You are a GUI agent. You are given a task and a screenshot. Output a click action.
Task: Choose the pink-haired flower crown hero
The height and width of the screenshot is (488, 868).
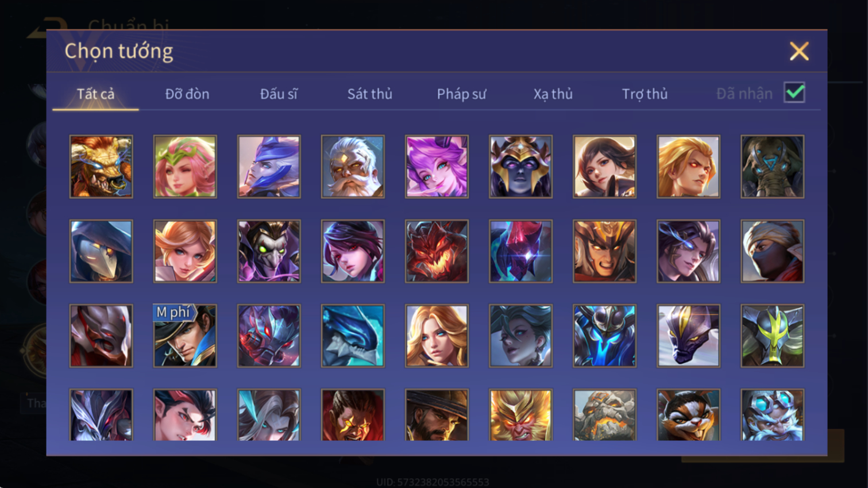coord(185,167)
